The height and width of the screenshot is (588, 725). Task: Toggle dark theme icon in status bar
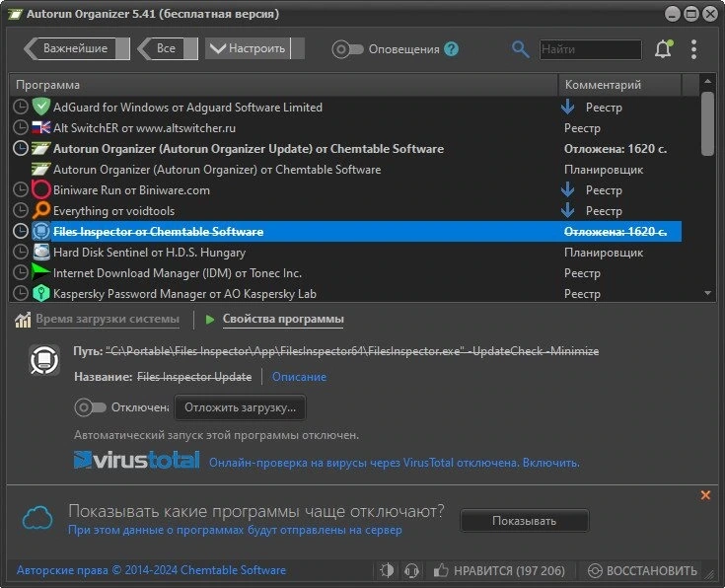(x=387, y=570)
